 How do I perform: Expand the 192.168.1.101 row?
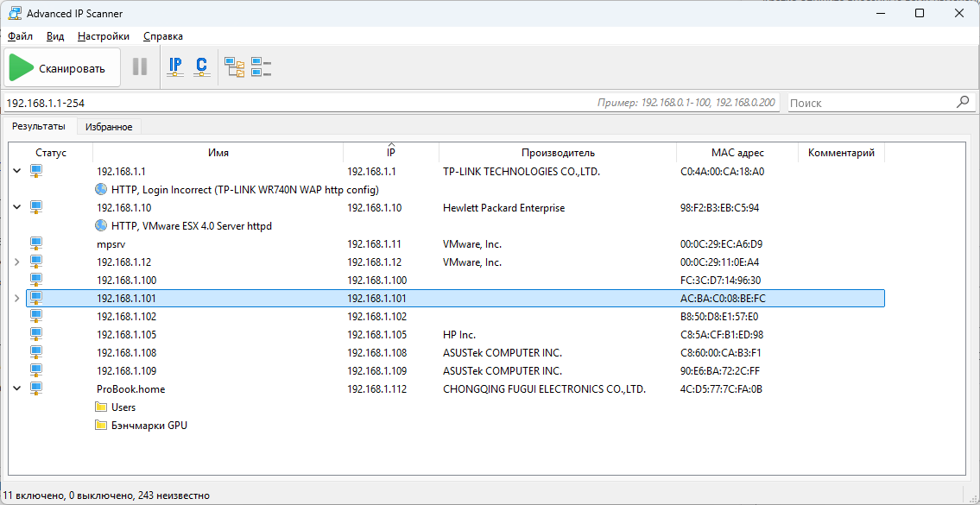coord(17,298)
